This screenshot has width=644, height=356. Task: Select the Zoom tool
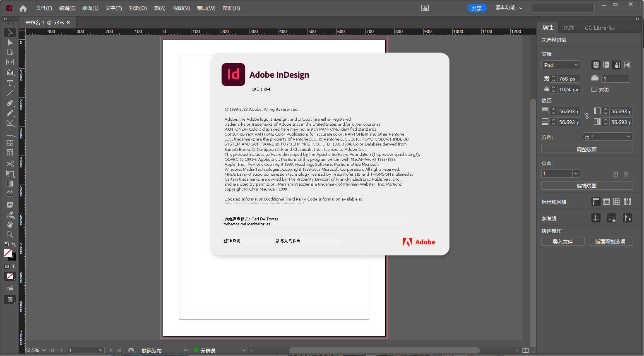coord(10,234)
